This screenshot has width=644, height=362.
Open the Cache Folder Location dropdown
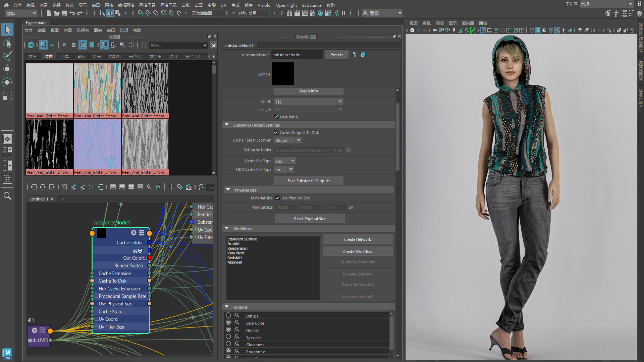coord(298,140)
